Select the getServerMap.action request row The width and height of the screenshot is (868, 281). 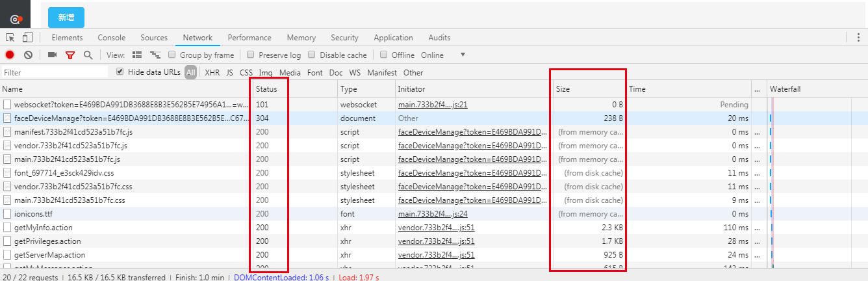(x=434, y=255)
